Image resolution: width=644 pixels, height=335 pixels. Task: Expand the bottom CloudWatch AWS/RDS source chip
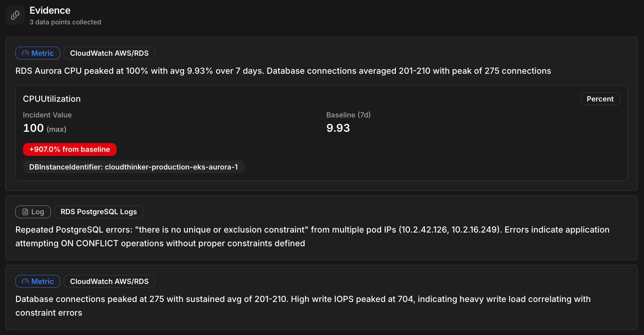[x=109, y=281]
